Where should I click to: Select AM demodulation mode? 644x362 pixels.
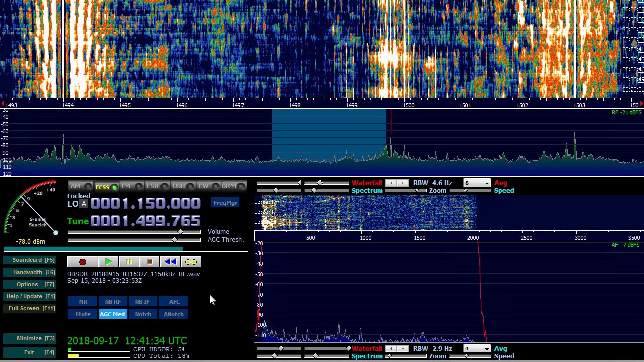point(80,186)
